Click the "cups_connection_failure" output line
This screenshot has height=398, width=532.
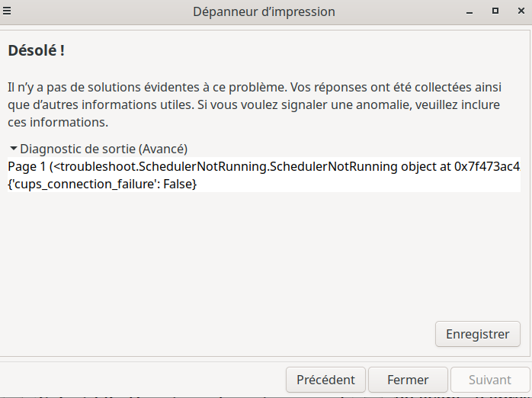(x=102, y=184)
